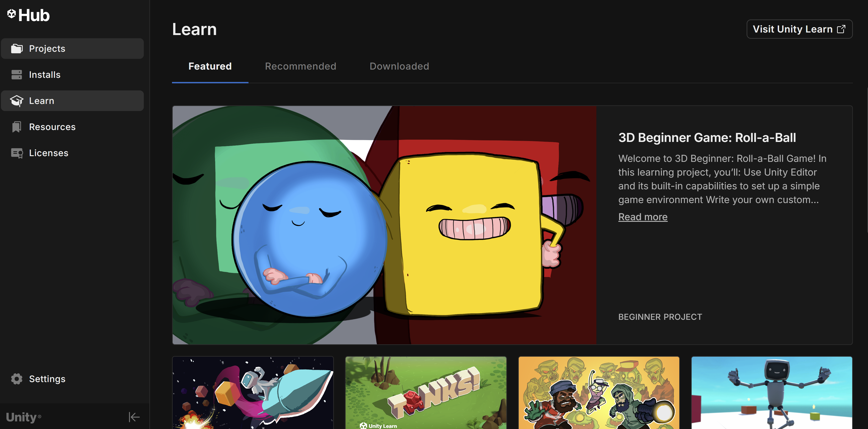
Task: Open the Tanks tutorial thumbnail
Action: 426,393
